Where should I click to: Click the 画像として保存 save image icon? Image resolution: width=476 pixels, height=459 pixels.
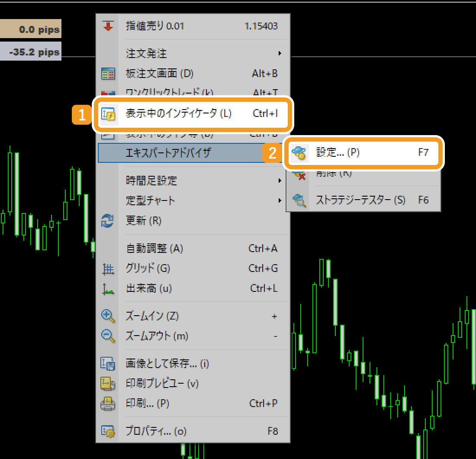pos(108,364)
